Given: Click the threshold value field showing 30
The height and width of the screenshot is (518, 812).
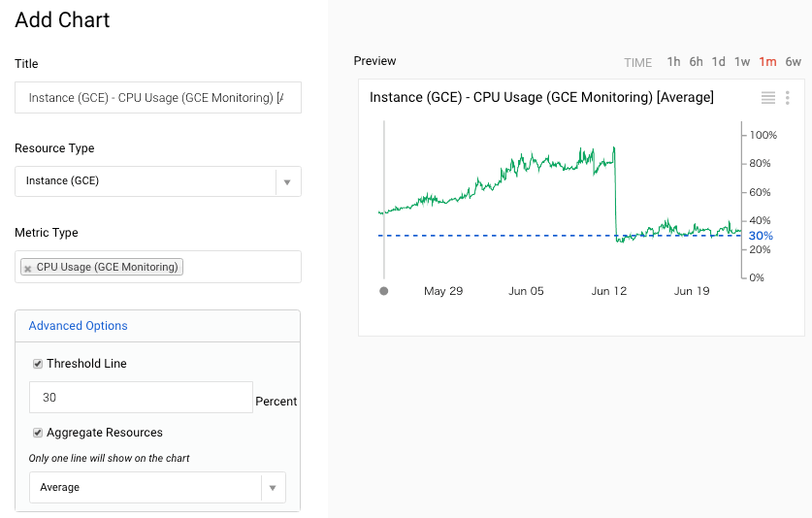Looking at the screenshot, I should (141, 398).
